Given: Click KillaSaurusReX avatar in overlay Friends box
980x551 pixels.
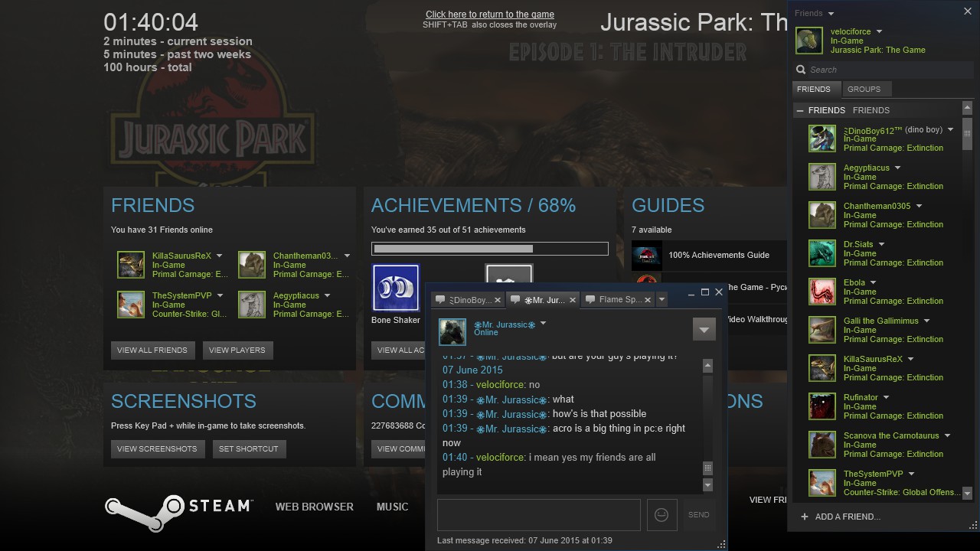Looking at the screenshot, I should coord(131,265).
